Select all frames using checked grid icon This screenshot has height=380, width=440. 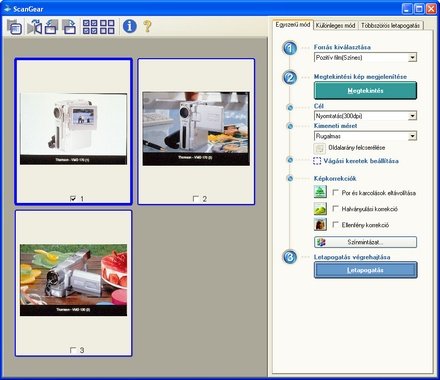(90, 27)
